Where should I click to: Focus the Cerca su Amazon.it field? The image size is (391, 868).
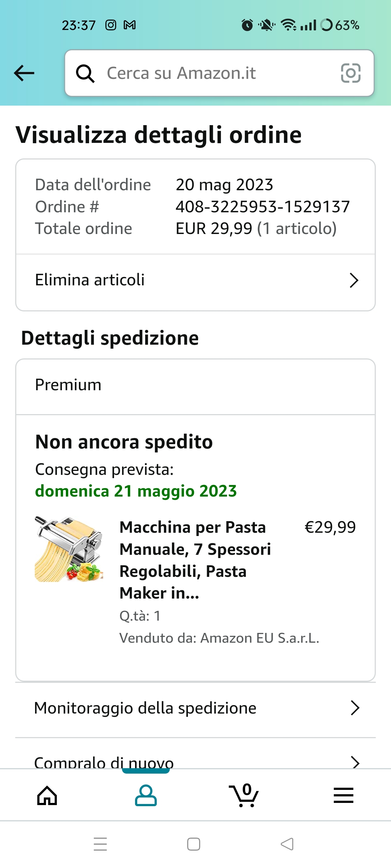217,73
